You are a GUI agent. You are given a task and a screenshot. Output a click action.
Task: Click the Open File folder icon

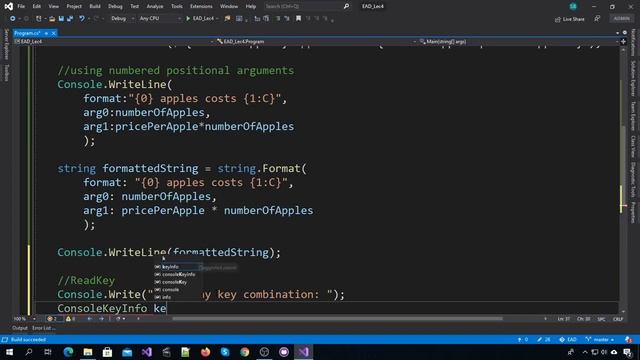coord(52,19)
